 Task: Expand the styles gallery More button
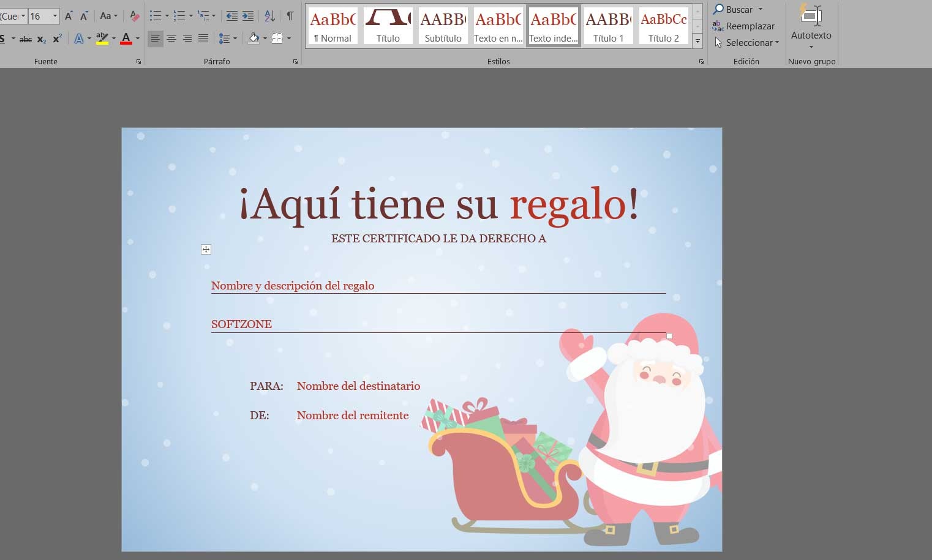(x=697, y=42)
